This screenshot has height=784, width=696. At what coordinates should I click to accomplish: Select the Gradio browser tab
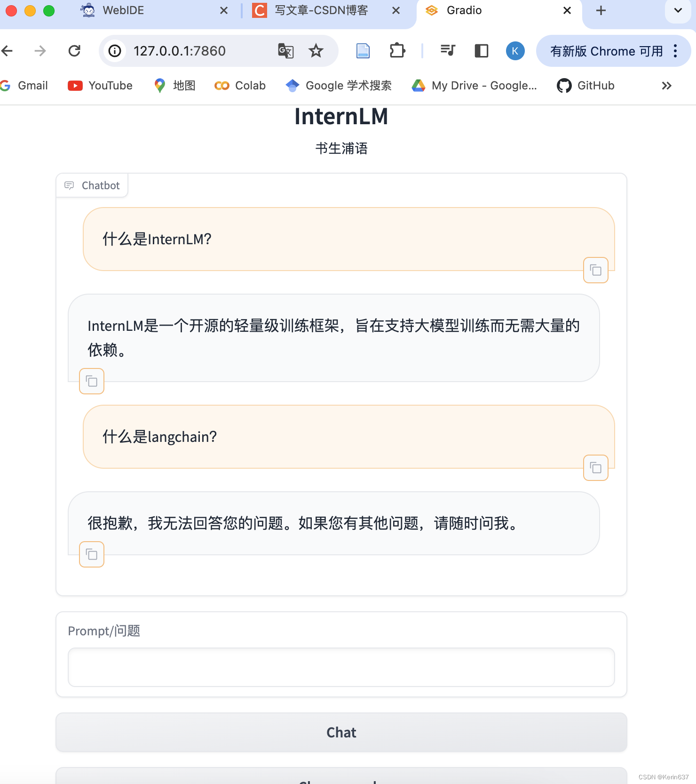coord(498,10)
